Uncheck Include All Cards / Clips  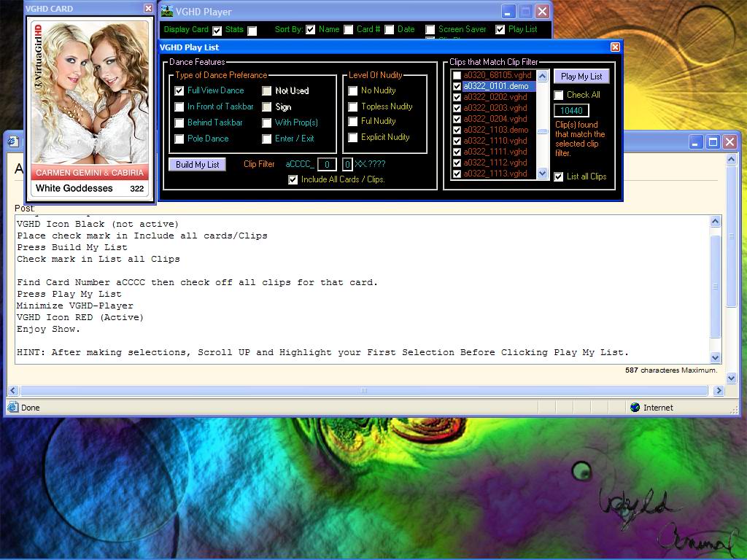click(x=293, y=179)
